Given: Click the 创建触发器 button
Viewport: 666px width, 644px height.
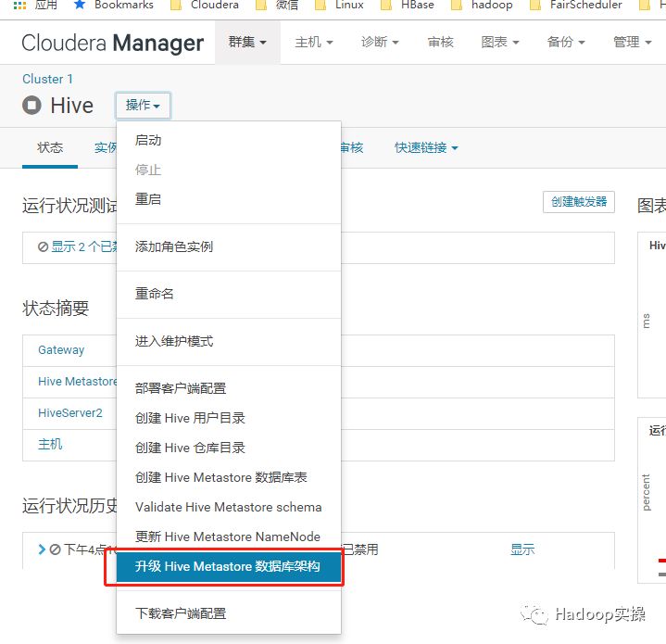Looking at the screenshot, I should 579,202.
